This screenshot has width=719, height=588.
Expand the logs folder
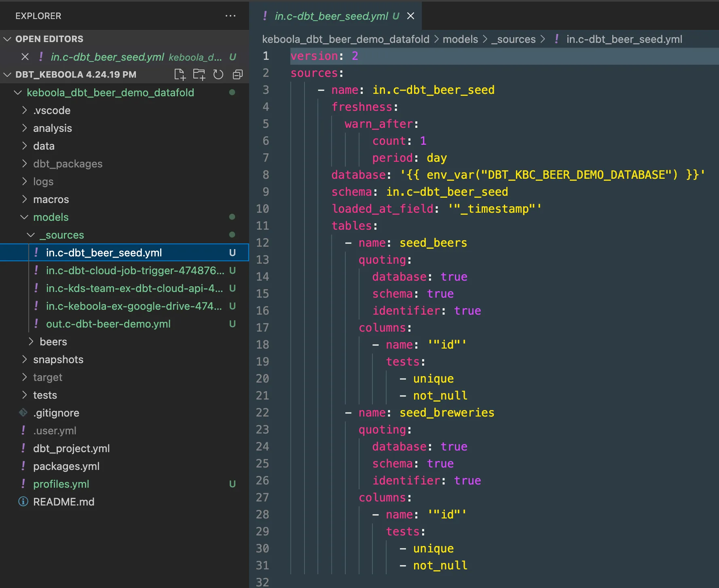tap(25, 182)
